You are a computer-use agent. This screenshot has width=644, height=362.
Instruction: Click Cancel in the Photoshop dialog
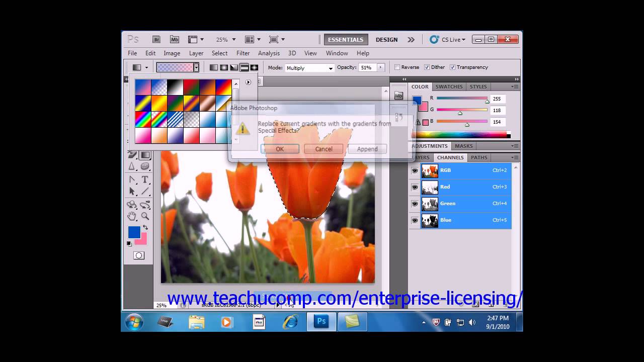coord(324,149)
